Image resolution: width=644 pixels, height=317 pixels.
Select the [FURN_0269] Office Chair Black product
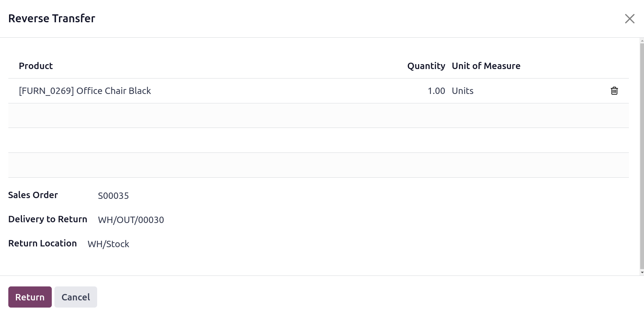click(85, 91)
